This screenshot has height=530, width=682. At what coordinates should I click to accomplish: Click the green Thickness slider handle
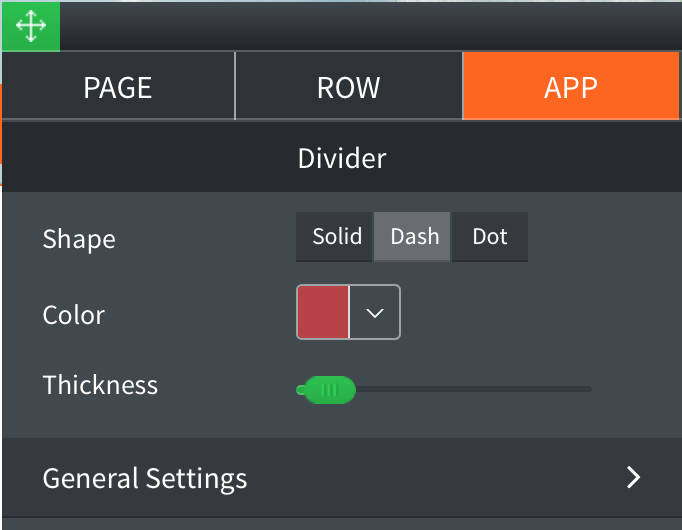[330, 390]
